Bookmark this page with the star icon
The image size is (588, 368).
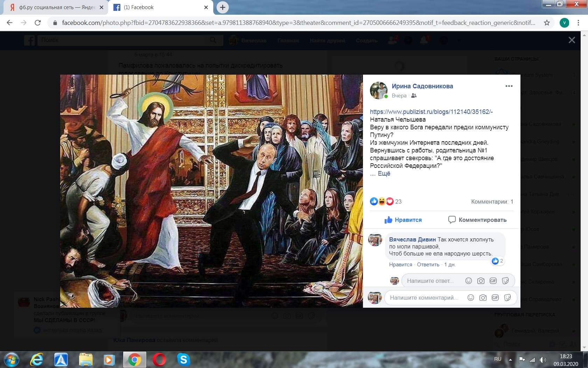(x=547, y=23)
